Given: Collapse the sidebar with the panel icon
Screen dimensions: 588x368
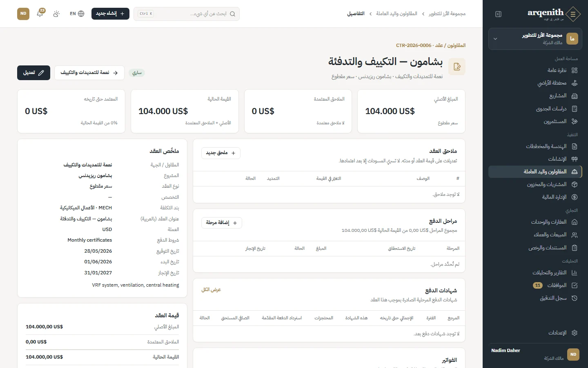Looking at the screenshot, I should coord(498,14).
